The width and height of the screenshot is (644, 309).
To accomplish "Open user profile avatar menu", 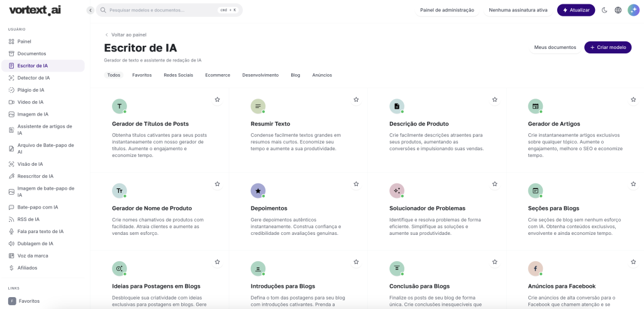I will 633,10.
